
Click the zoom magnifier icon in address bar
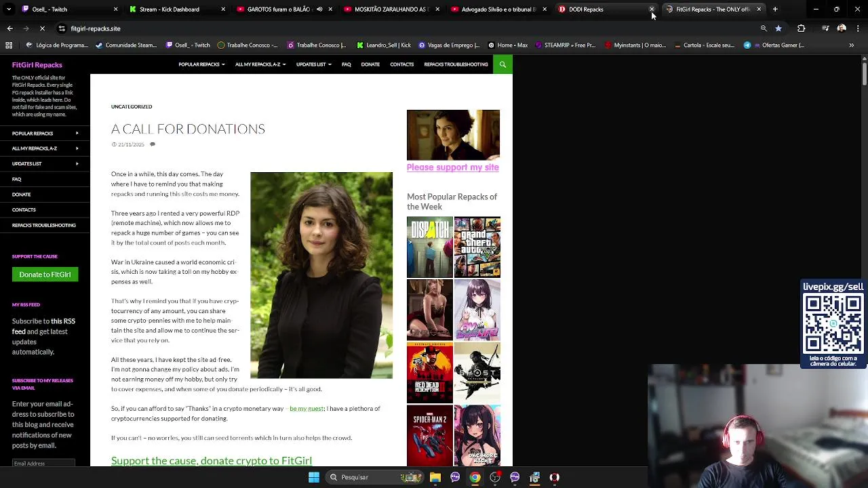764,28
